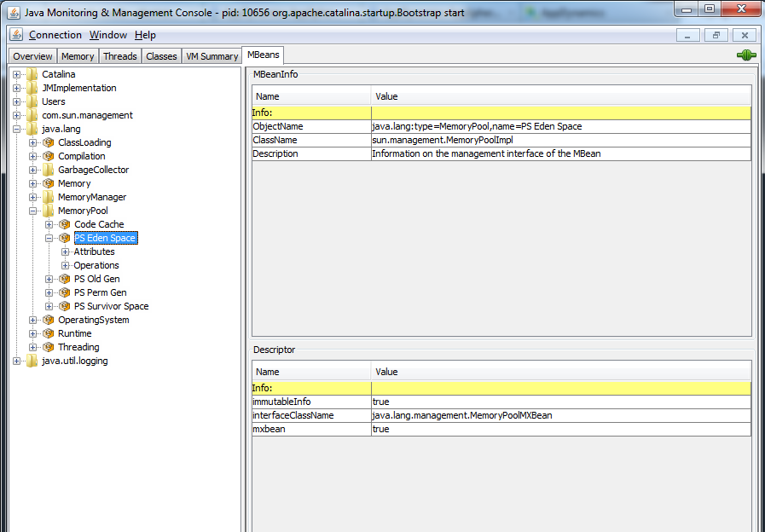The width and height of the screenshot is (765, 532).
Task: Click the ObjectName value cell
Action: click(x=561, y=126)
